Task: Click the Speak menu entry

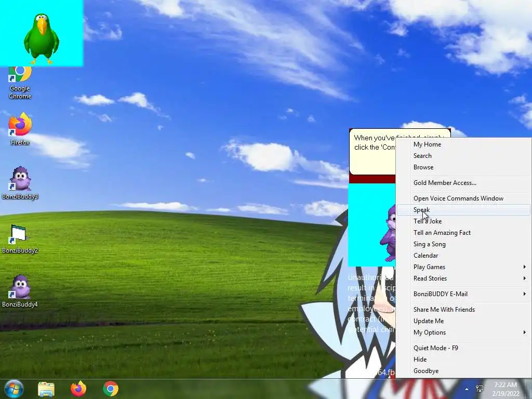Action: (x=463, y=210)
